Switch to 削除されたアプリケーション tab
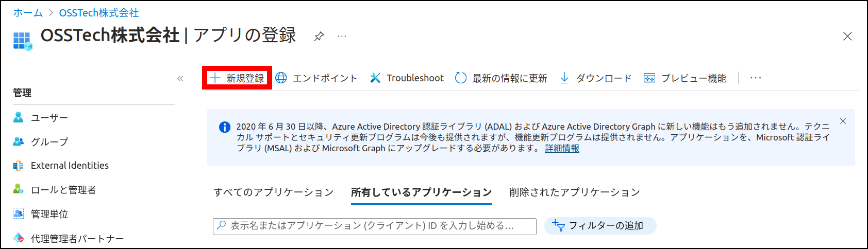The width and height of the screenshot is (868, 249). (575, 192)
